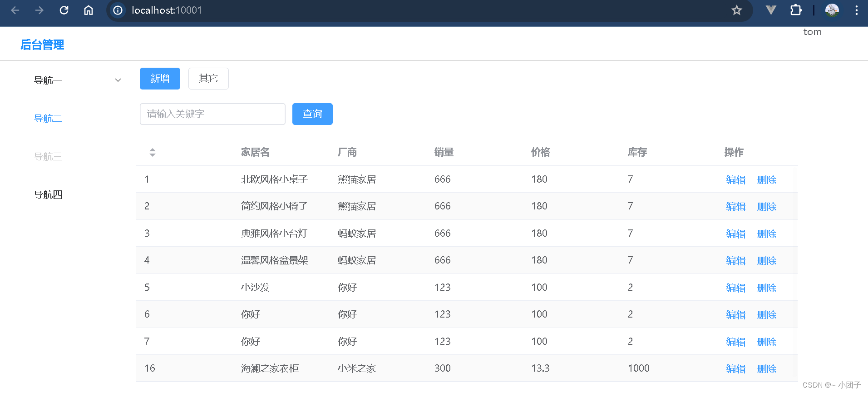Select 导航三 in sidebar
This screenshot has width=868, height=393.
pos(48,157)
